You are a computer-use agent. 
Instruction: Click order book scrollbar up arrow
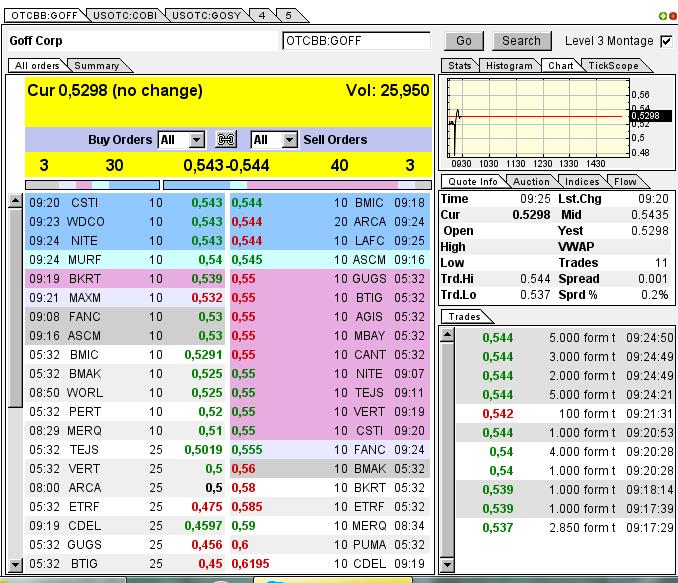[15, 200]
